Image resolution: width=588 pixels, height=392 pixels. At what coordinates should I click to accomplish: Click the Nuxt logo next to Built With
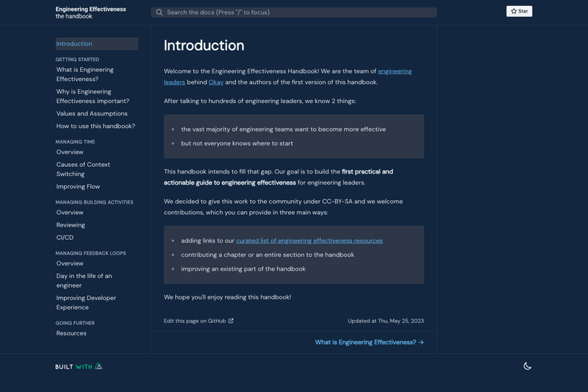tap(98, 366)
